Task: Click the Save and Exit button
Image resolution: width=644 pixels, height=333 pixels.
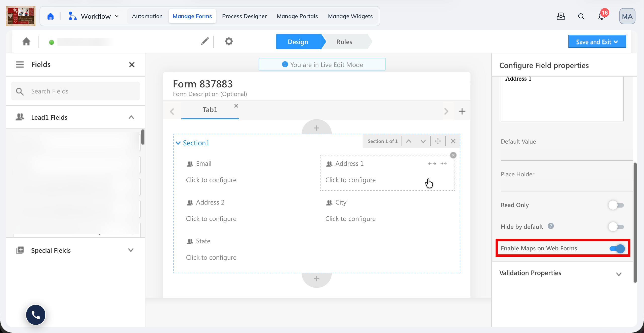Action: 597,42
